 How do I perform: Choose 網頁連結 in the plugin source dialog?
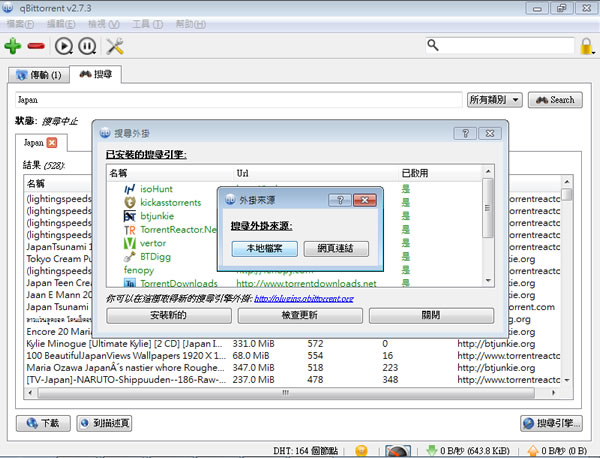[x=336, y=249]
